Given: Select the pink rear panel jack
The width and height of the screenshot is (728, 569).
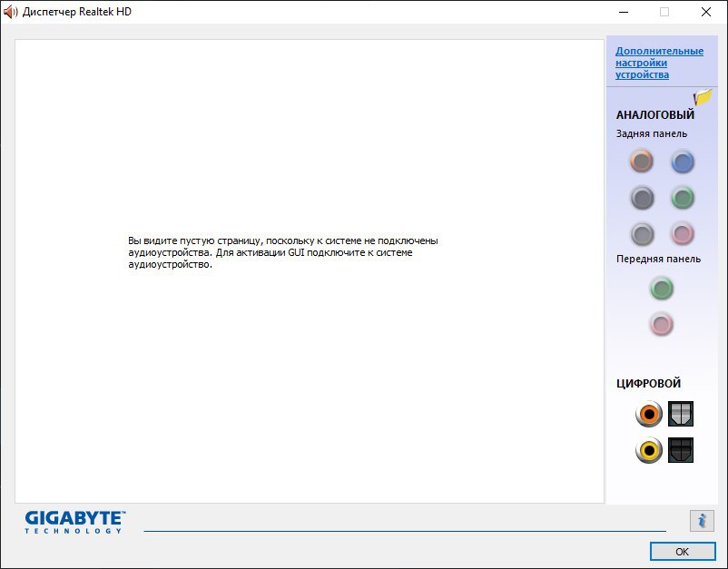Looking at the screenshot, I should [683, 233].
